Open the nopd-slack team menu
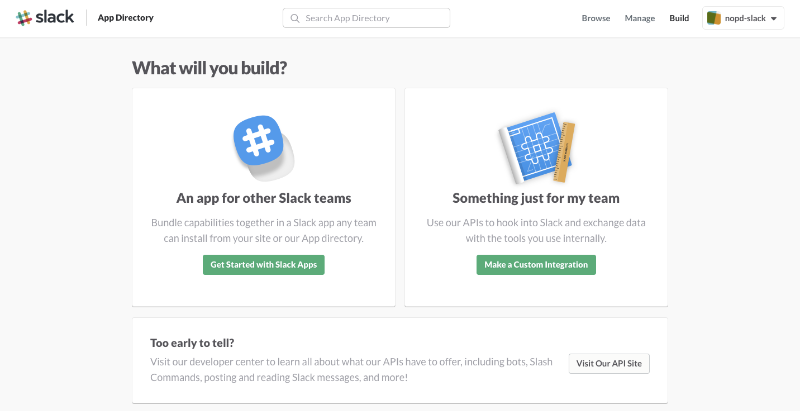This screenshot has width=800, height=411. point(743,18)
